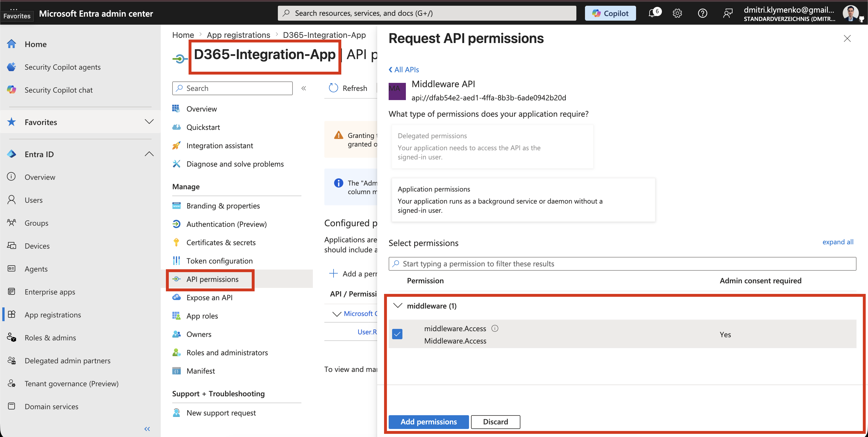The height and width of the screenshot is (437, 868).
Task: Click App registrations breadcrumb link
Action: pyautogui.click(x=238, y=35)
